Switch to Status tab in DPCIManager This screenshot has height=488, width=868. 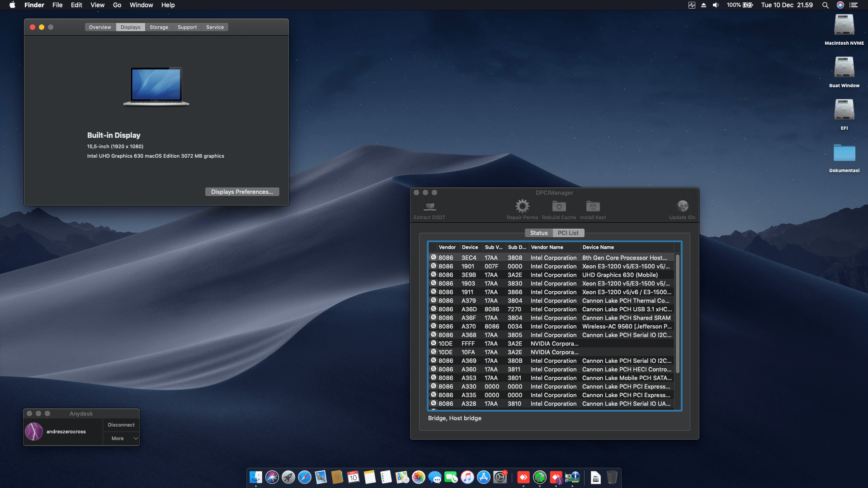[x=538, y=233]
